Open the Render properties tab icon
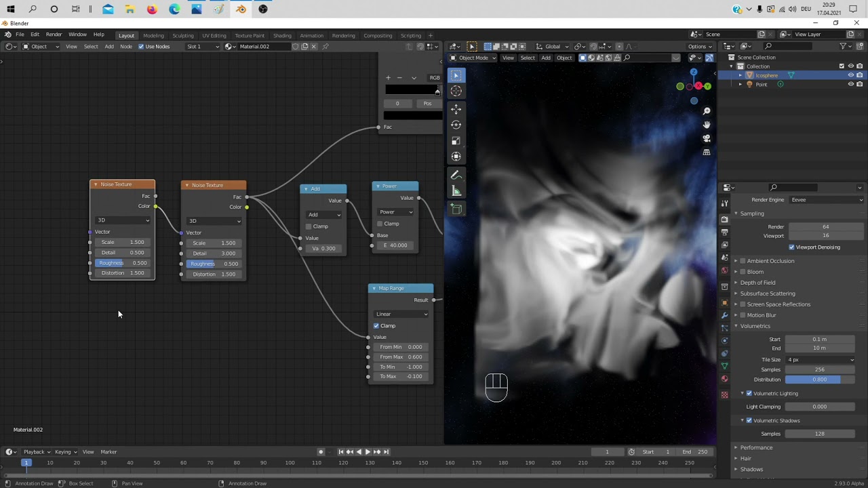Screen dimensions: 868x488 point(724,219)
